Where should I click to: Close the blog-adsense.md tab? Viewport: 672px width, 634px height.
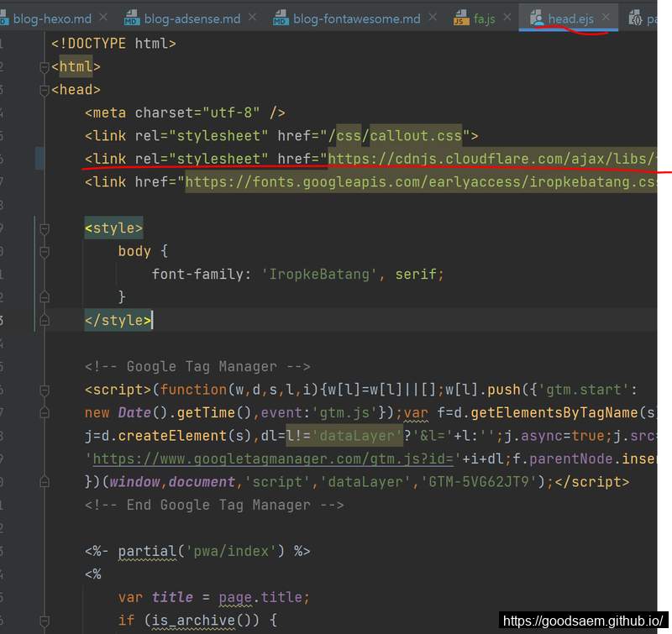click(x=253, y=18)
